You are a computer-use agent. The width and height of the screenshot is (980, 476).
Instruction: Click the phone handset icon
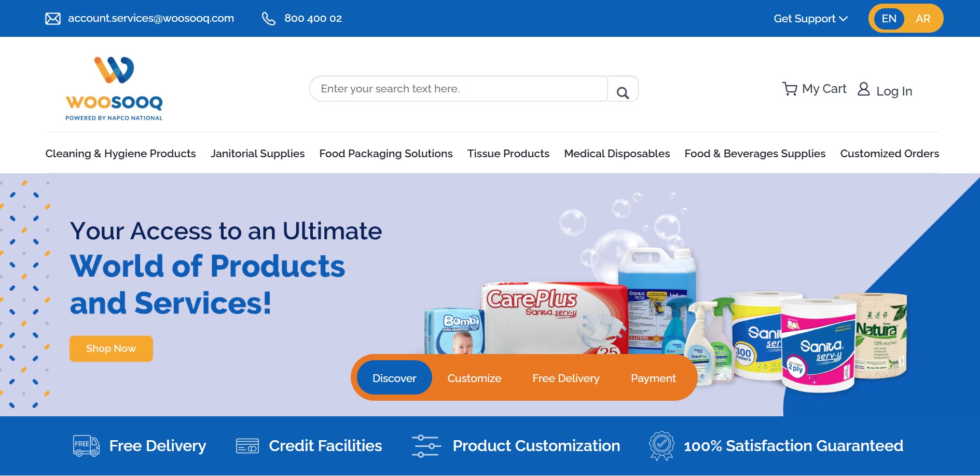(x=268, y=19)
